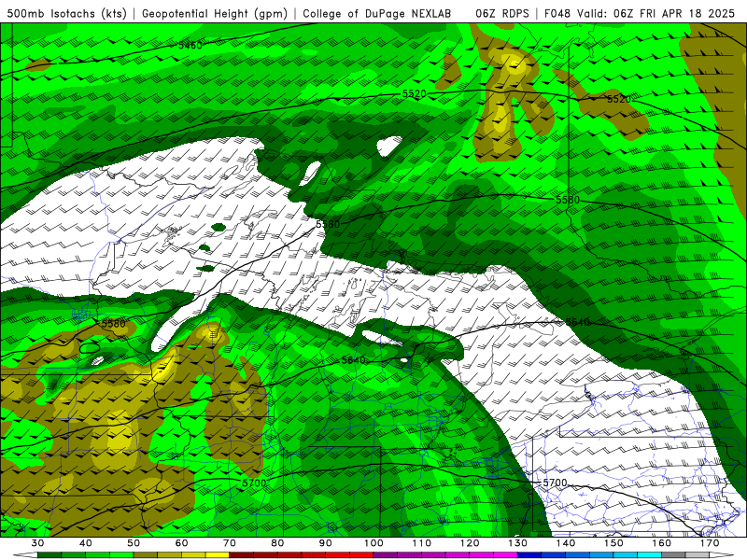The height and width of the screenshot is (560, 747).
Task: Click the 5700 contour label over the white region
Action: point(555,483)
